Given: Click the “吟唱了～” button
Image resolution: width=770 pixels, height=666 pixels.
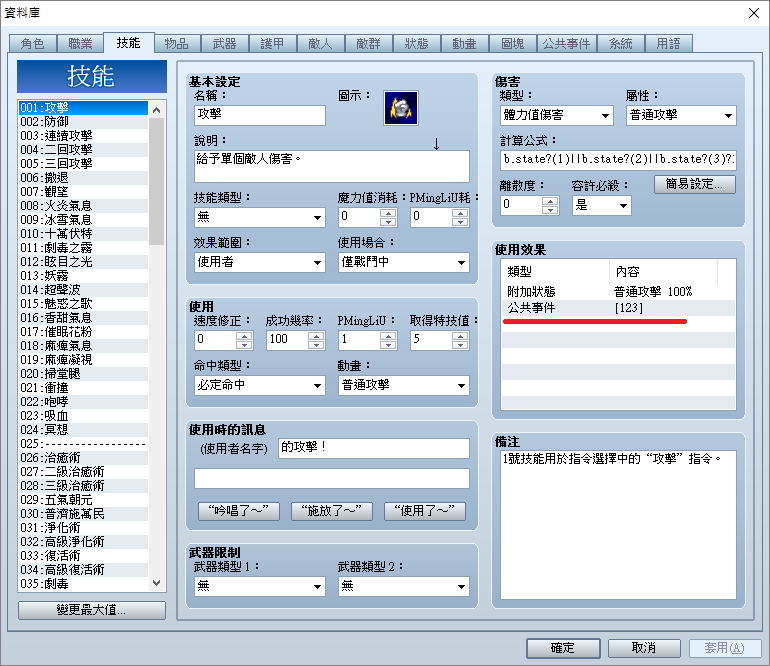Looking at the screenshot, I should [x=239, y=511].
